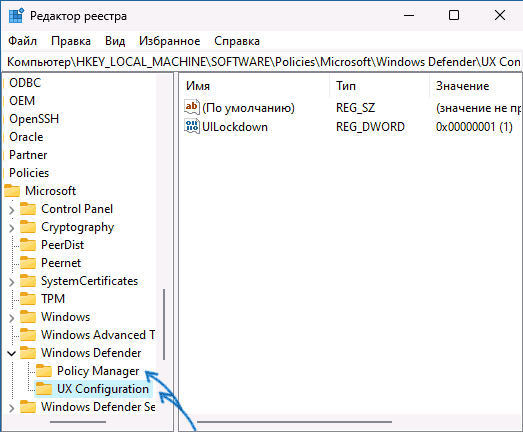Screen dimensions: 523x432
Task: Click the Registry Editor app icon in title bar
Action: coord(16,16)
